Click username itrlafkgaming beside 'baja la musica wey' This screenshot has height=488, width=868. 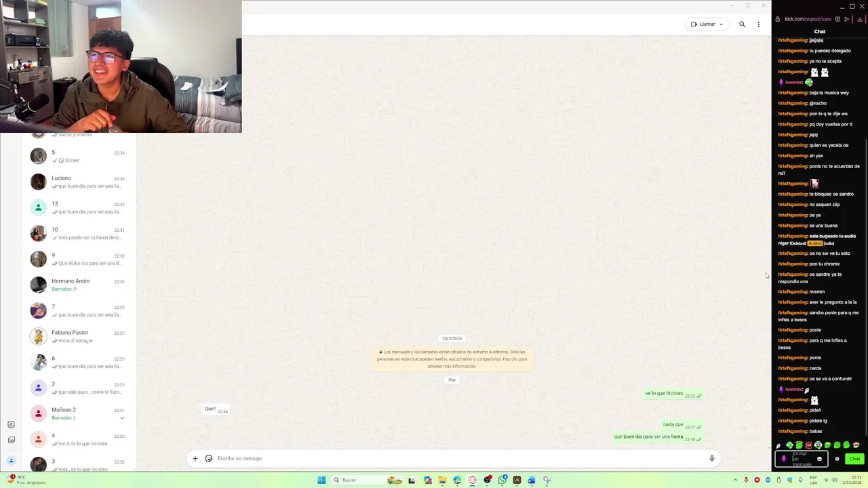coord(793,93)
